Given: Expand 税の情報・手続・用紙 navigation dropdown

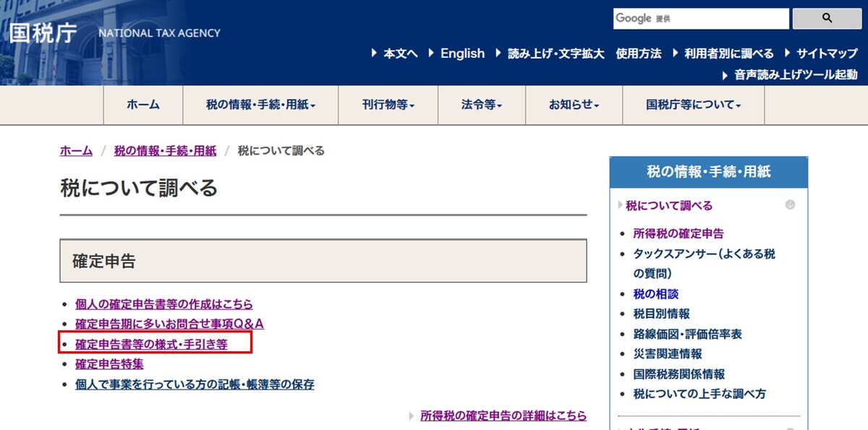Looking at the screenshot, I should (260, 105).
